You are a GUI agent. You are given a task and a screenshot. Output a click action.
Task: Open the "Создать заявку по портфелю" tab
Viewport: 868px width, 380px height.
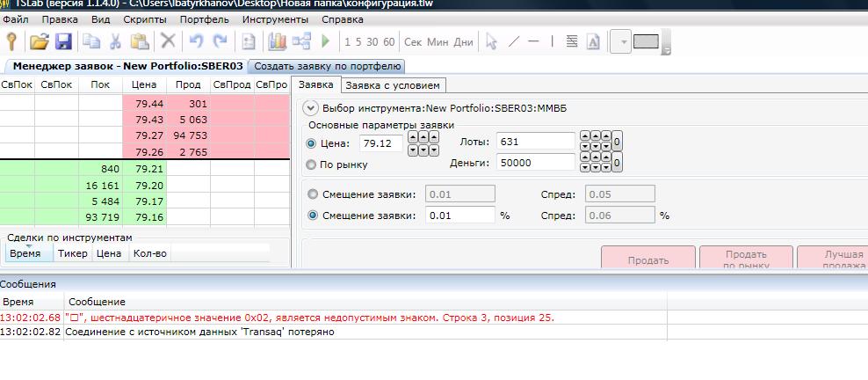327,66
